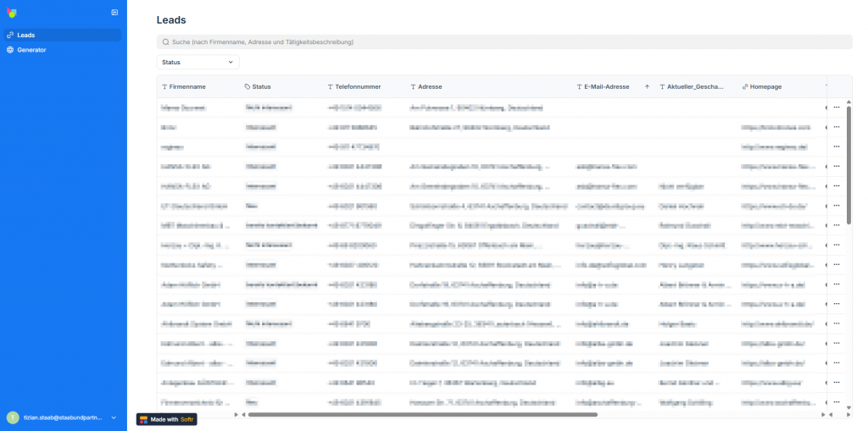Click the horizontal scrollbar right arrow
The image size is (868, 431).
822,415
